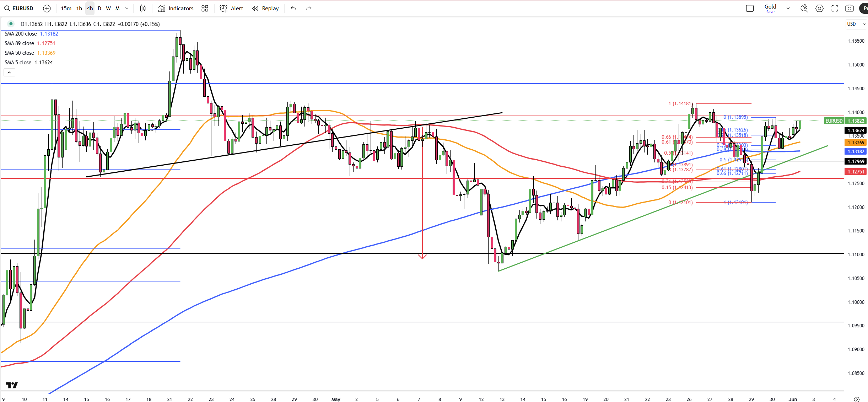The height and width of the screenshot is (402, 868).
Task: Expand the timeframe interval dropdown
Action: pos(127,8)
